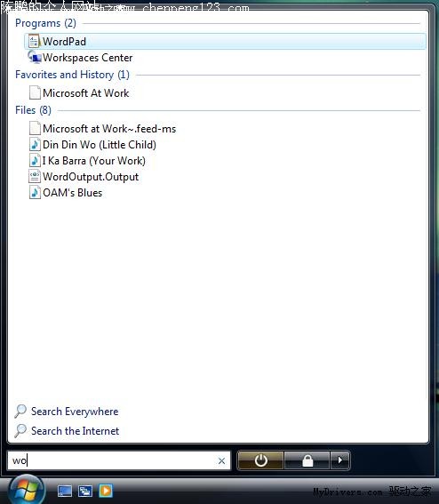Click magnifier icon beside Search the Internet

[20, 431]
